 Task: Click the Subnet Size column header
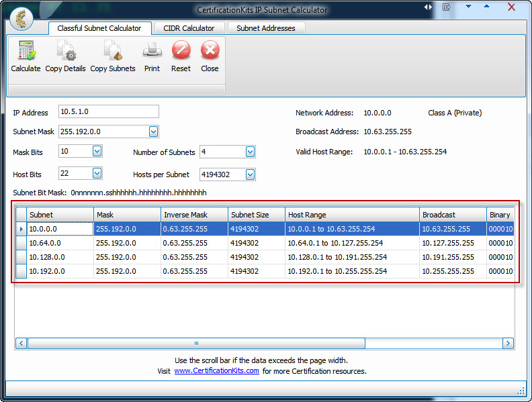(x=257, y=215)
